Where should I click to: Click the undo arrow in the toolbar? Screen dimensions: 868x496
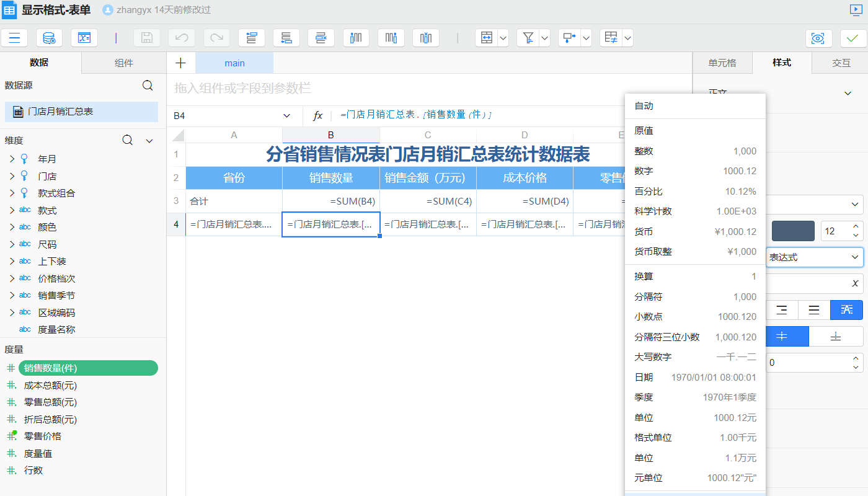(x=182, y=38)
